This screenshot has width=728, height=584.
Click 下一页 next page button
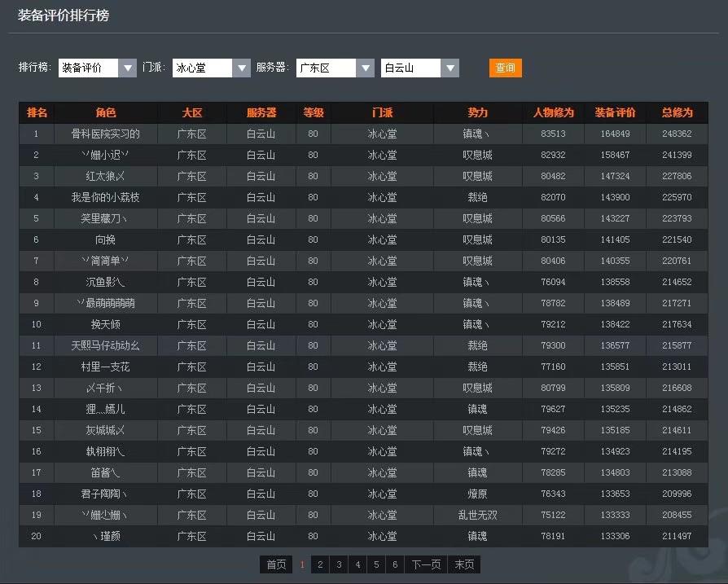pos(426,564)
